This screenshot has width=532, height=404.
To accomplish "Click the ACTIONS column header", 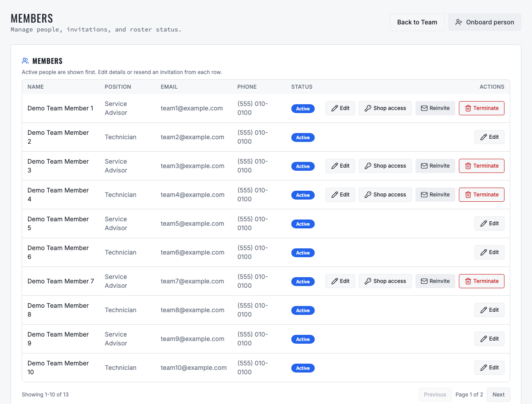I will click(492, 87).
